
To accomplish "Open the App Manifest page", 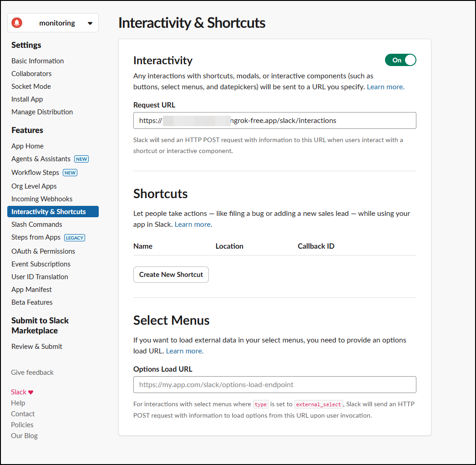I will (31, 290).
